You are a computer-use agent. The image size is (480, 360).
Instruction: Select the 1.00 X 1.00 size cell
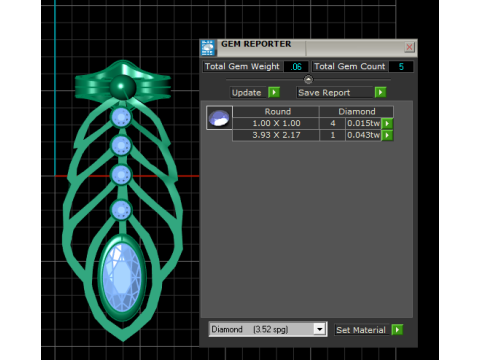pos(276,123)
